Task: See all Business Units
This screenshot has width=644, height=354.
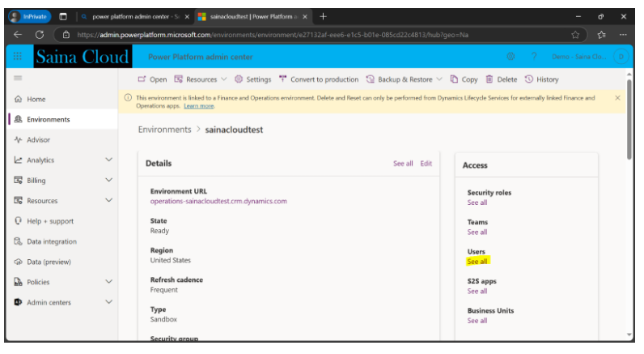Action: [477, 321]
